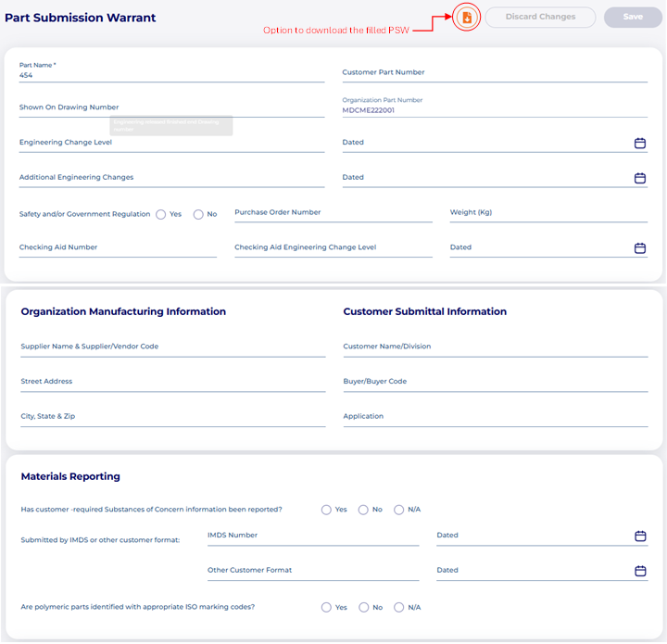This screenshot has width=667, height=644.
Task: Click Supplier Name & Supplier/Vendor Code field
Action: [172, 347]
